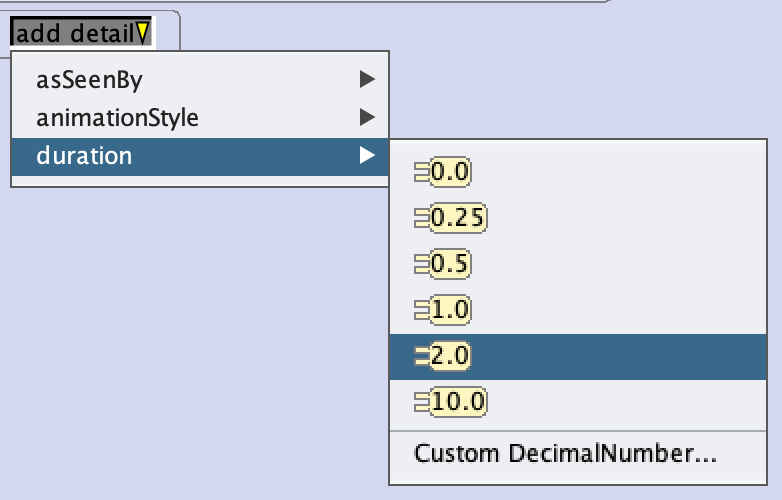Choose the animationStyle menu entry

117,118
